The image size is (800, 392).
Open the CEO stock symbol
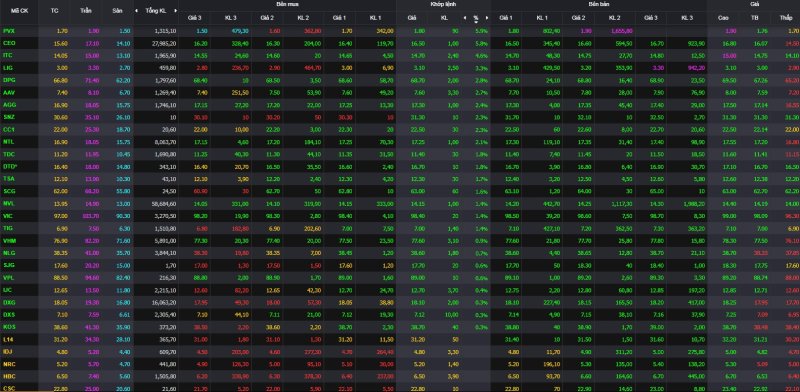pyautogui.click(x=8, y=43)
